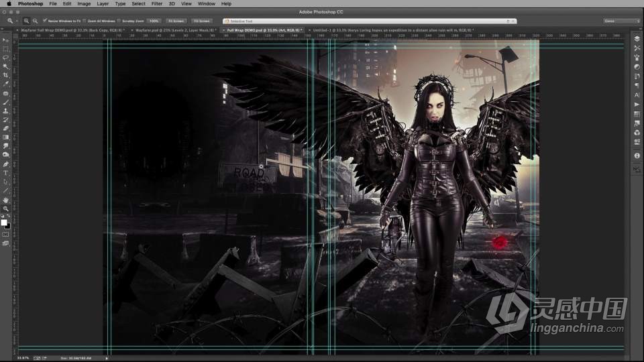
Task: Open the Photoshop application menu
Action: [x=30, y=4]
